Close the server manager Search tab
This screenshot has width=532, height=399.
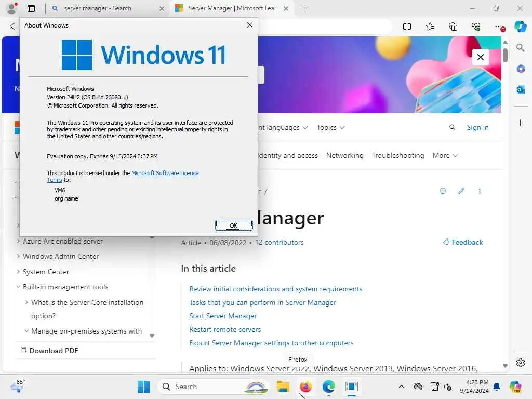pos(162,8)
